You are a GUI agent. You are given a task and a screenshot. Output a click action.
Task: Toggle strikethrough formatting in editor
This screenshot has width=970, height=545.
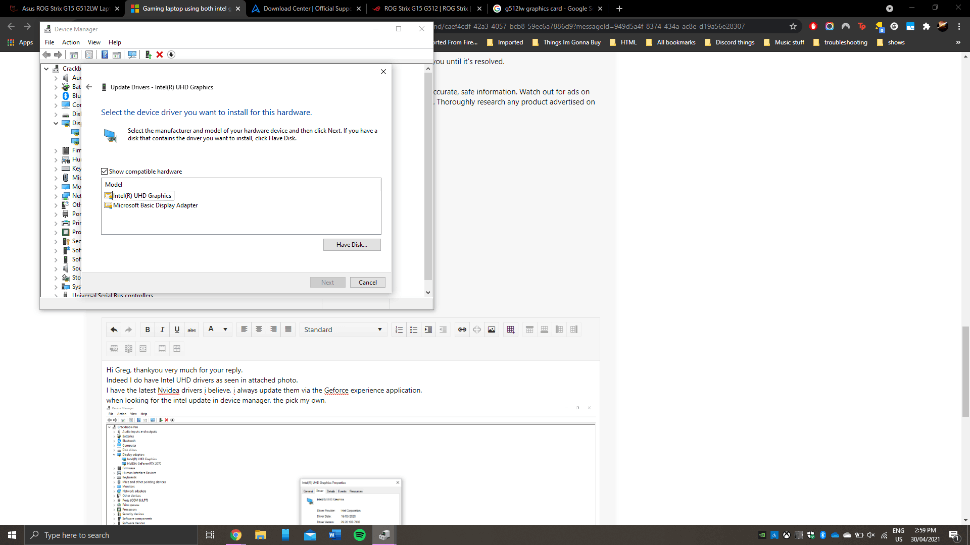point(192,330)
